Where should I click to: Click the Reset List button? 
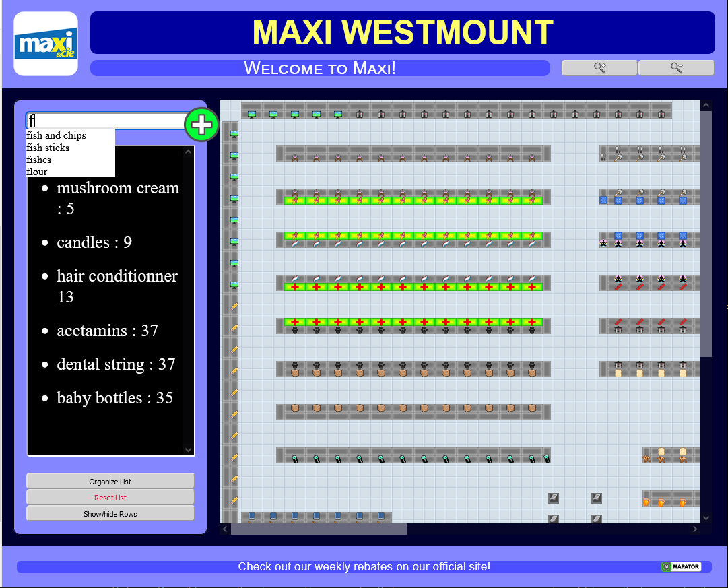110,498
